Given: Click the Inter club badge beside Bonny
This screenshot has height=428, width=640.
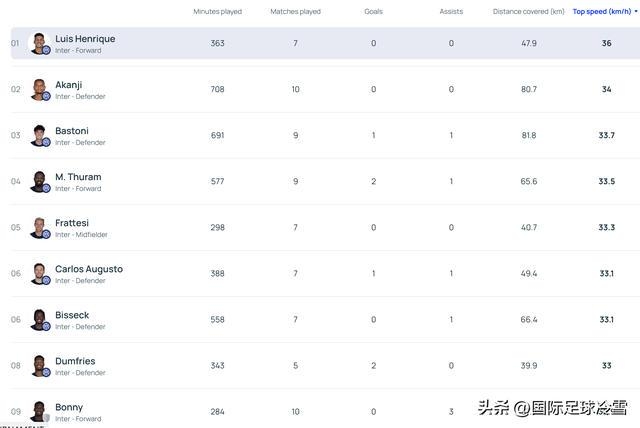Looking at the screenshot, I should 46,418.
